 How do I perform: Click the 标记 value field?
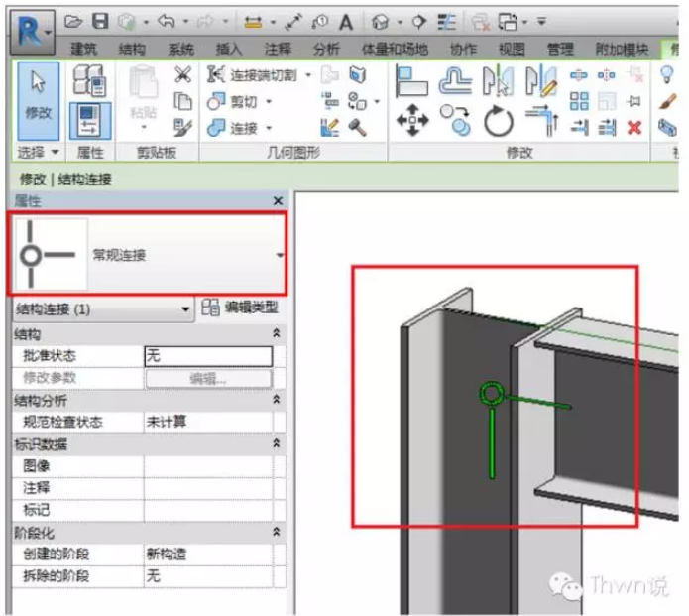pyautogui.click(x=208, y=510)
